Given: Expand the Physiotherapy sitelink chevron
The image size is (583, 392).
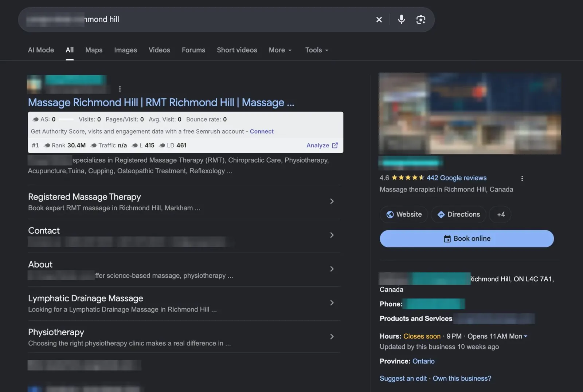Looking at the screenshot, I should pyautogui.click(x=332, y=337).
